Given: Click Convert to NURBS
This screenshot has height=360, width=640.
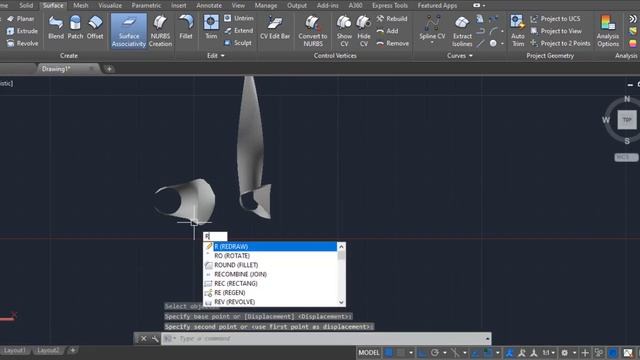Looking at the screenshot, I should (313, 31).
